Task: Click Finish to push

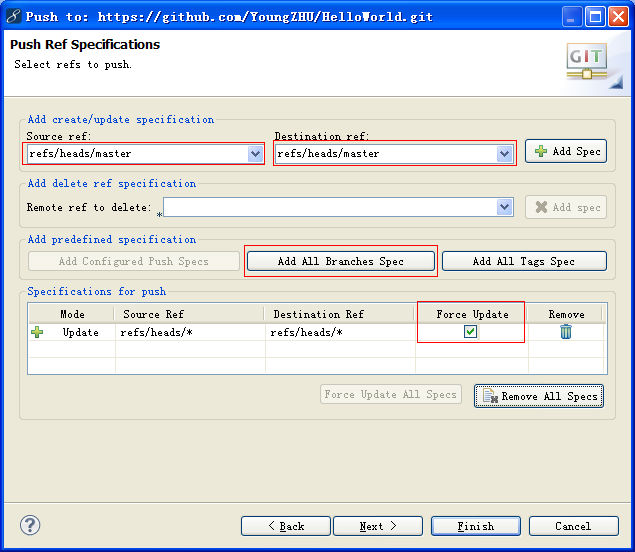Action: [x=475, y=526]
